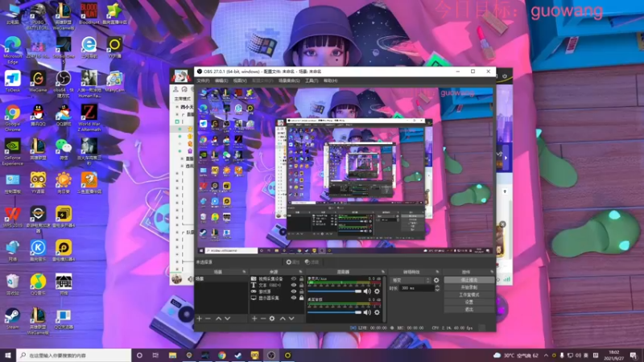Open WeChat green bubble desktop icon
The image size is (644, 362).
pyautogui.click(x=64, y=149)
